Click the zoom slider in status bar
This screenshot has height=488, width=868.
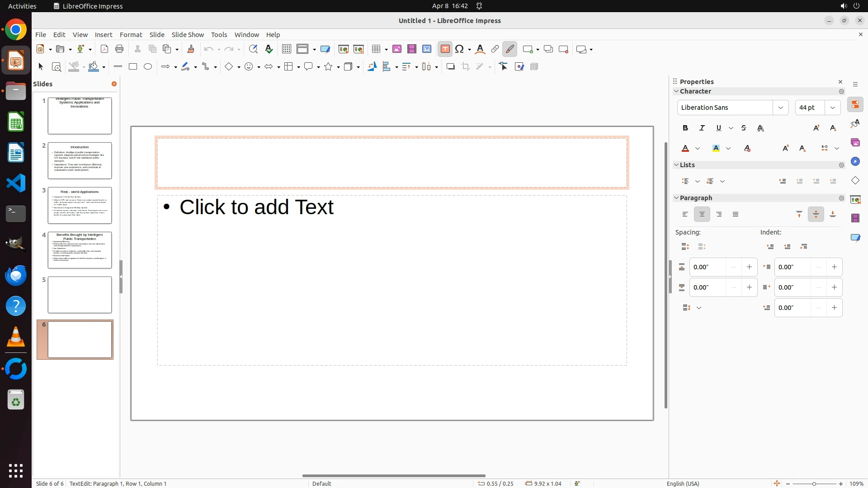coord(814,484)
